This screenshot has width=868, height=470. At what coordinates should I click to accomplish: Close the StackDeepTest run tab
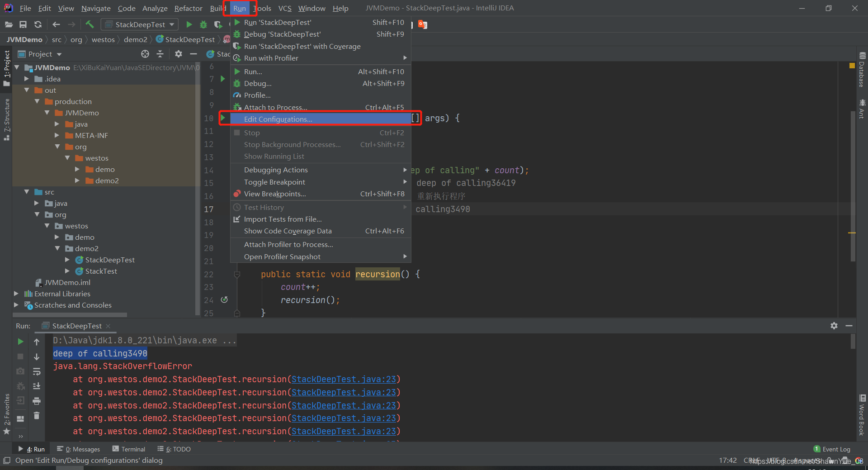point(108,326)
